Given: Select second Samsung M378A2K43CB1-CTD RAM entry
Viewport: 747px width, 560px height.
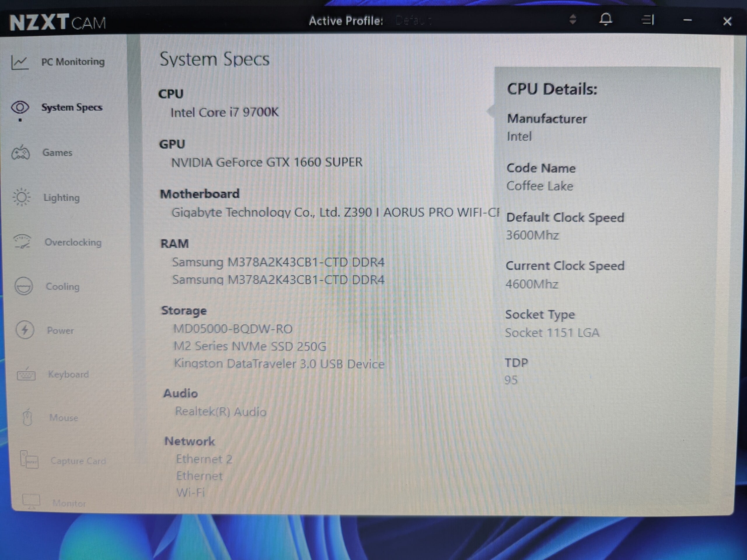Looking at the screenshot, I should [278, 280].
